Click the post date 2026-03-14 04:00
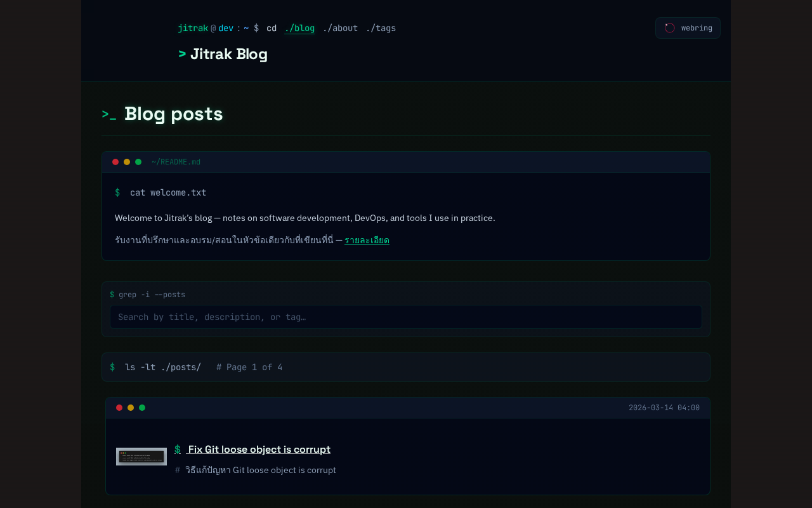The height and width of the screenshot is (508, 812). pos(664,408)
